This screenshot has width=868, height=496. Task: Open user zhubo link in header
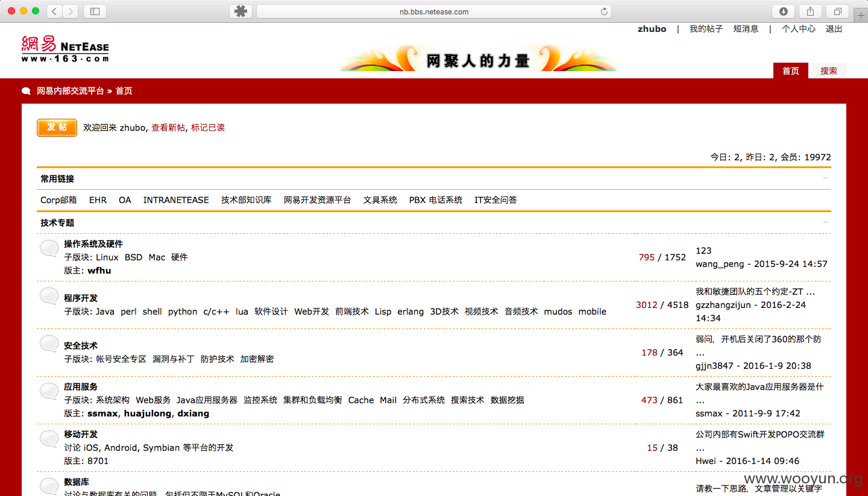[x=652, y=28]
